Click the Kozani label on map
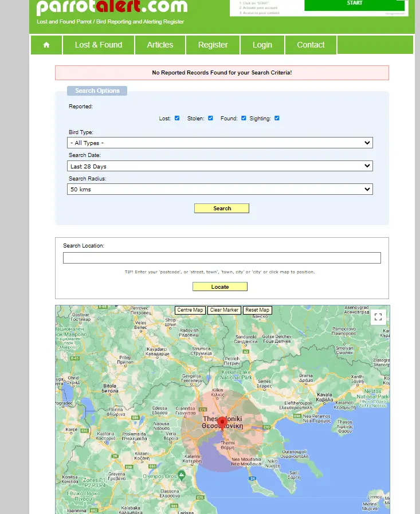 142,456
